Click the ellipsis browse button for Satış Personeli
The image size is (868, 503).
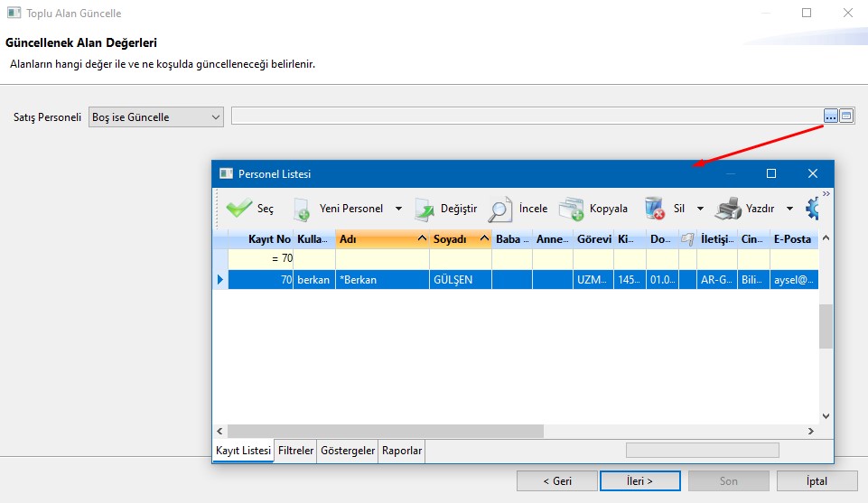click(831, 116)
